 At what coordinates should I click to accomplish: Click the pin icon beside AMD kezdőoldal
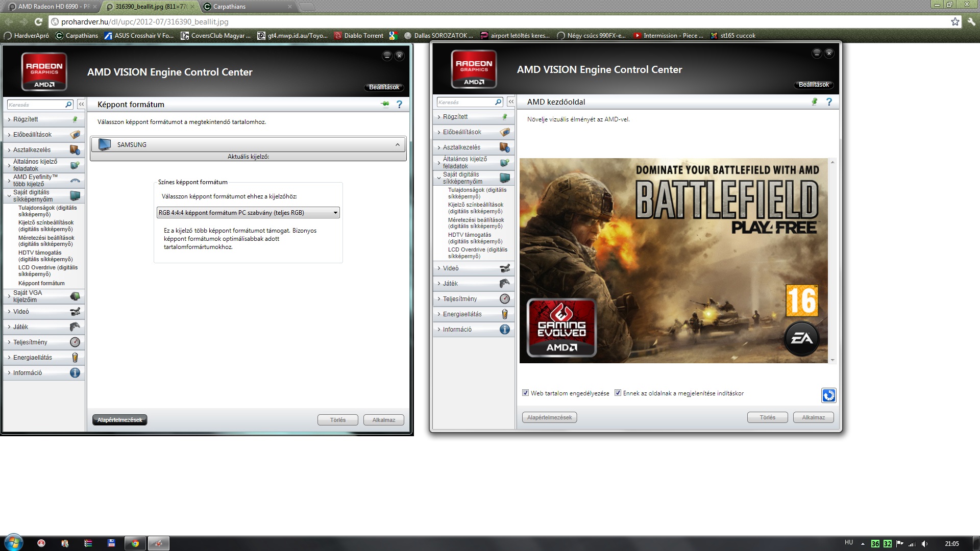815,102
